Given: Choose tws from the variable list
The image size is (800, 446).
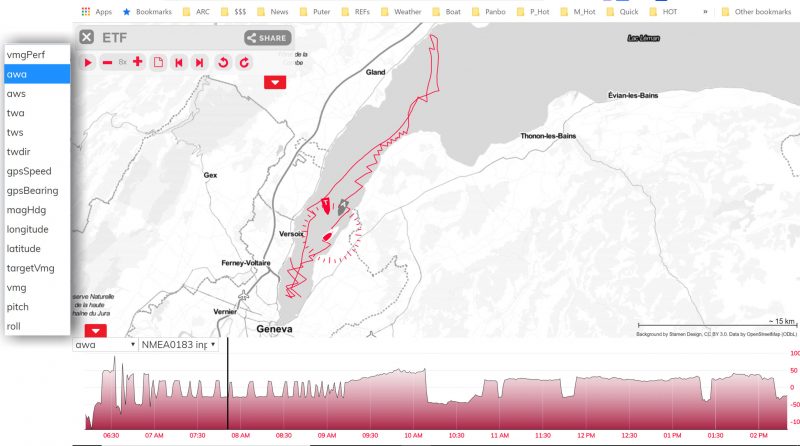Looking at the screenshot, I should [x=37, y=132].
